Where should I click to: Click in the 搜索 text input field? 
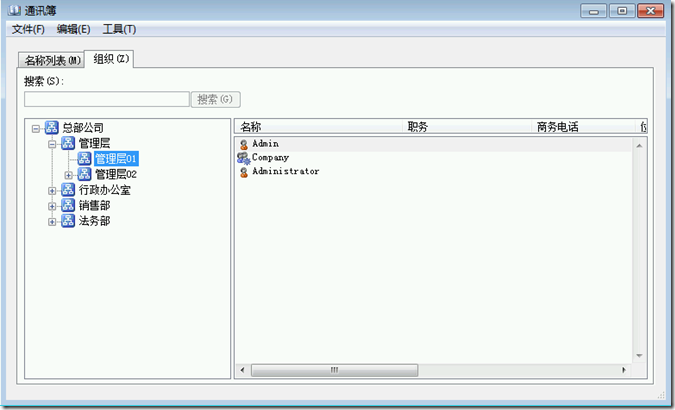[106, 99]
